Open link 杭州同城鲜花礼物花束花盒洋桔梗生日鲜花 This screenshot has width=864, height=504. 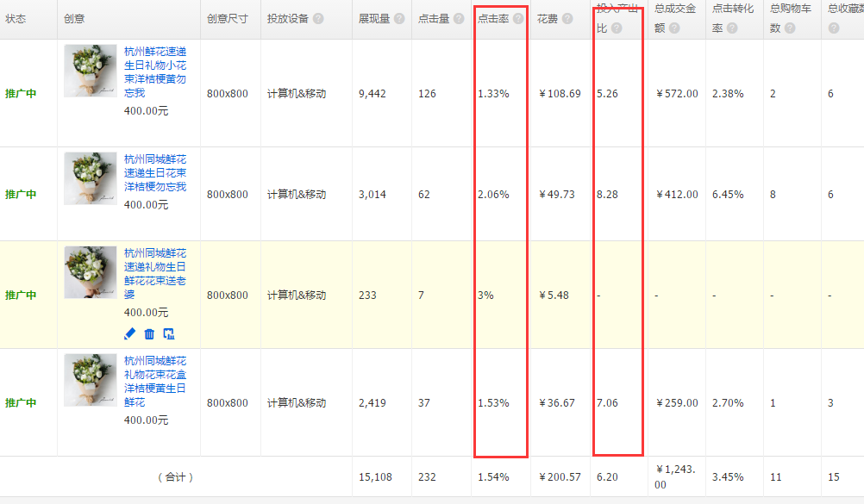coord(155,382)
